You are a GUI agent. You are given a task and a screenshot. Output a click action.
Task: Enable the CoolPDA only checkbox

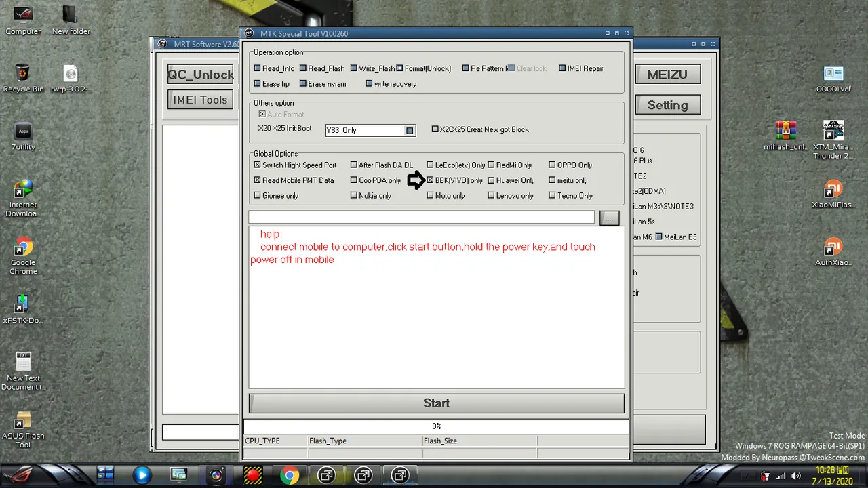coord(353,180)
